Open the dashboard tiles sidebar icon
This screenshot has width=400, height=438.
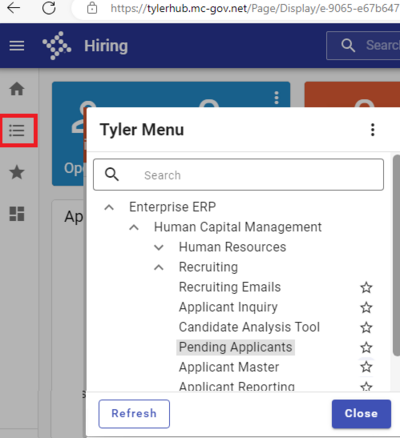coord(17,214)
